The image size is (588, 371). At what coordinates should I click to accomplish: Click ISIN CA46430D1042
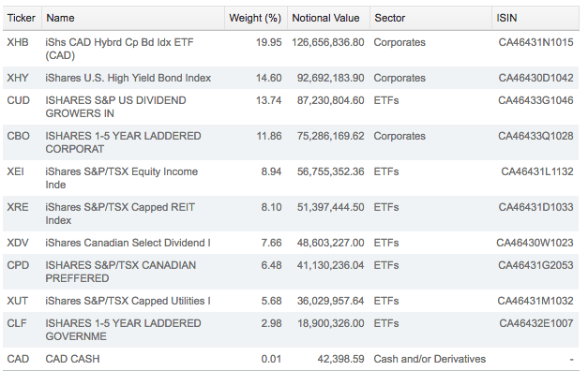pyautogui.click(x=535, y=78)
